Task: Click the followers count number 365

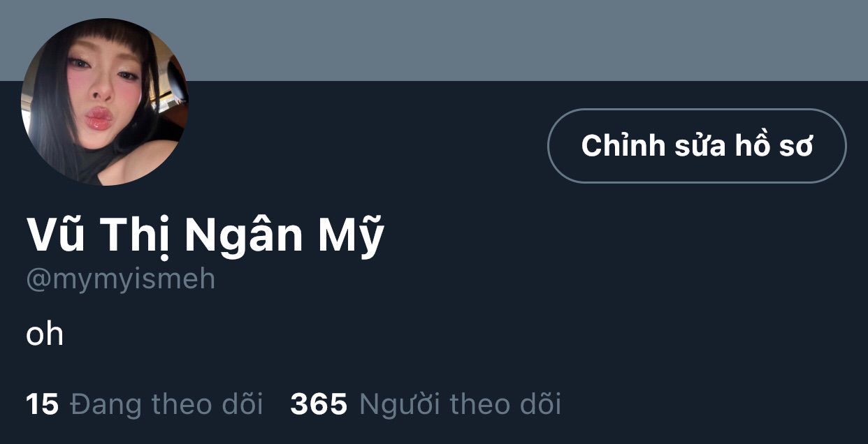Action: click(x=319, y=404)
